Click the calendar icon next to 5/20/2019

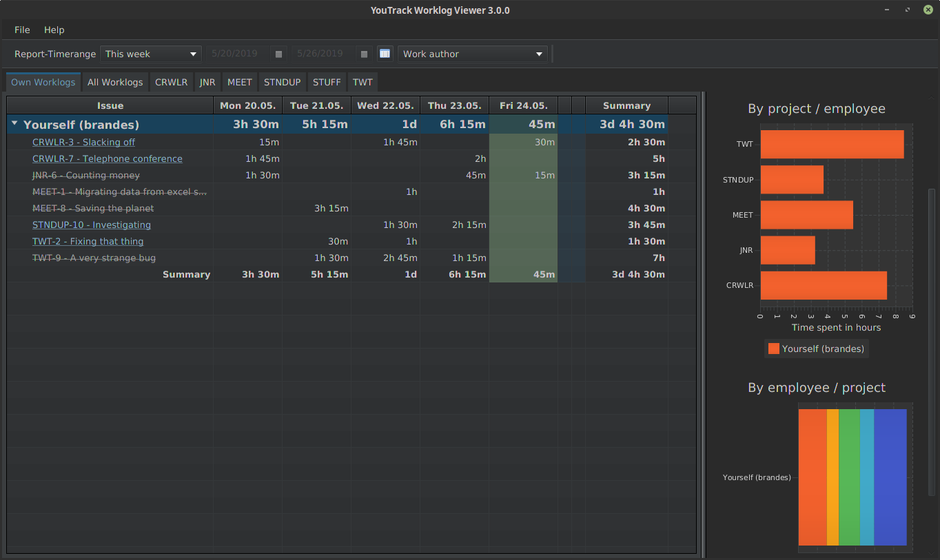[278, 54]
